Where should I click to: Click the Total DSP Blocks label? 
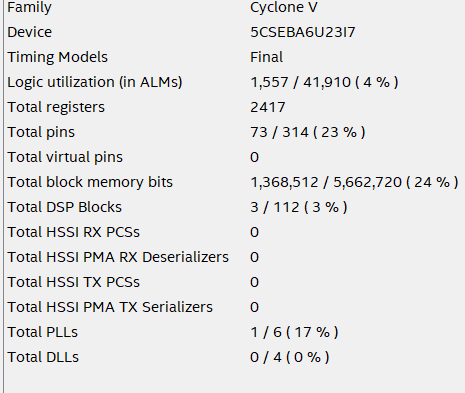(65, 207)
